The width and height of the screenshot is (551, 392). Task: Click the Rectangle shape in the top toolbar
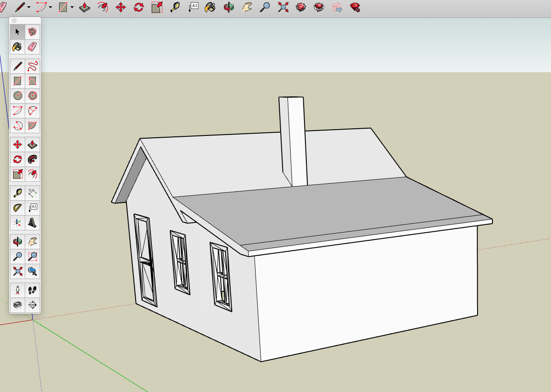(x=63, y=7)
